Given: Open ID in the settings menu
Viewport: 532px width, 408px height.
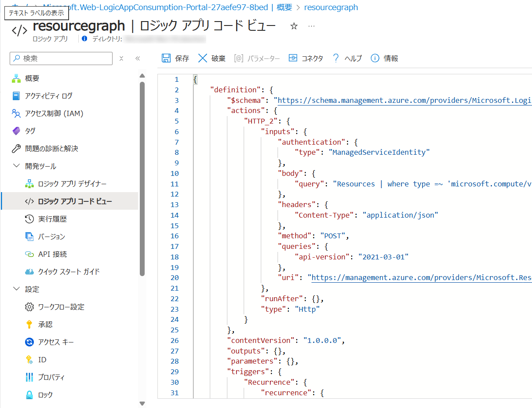Looking at the screenshot, I should [x=42, y=360].
